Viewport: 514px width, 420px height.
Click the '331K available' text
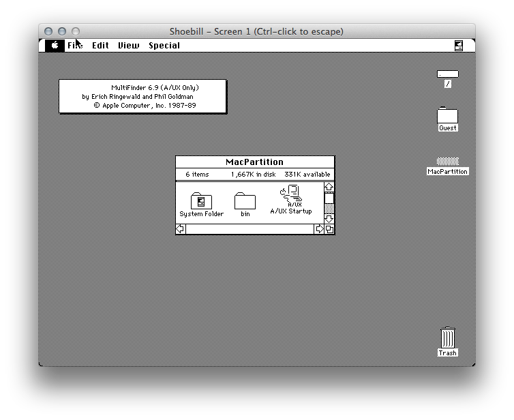[x=307, y=175]
